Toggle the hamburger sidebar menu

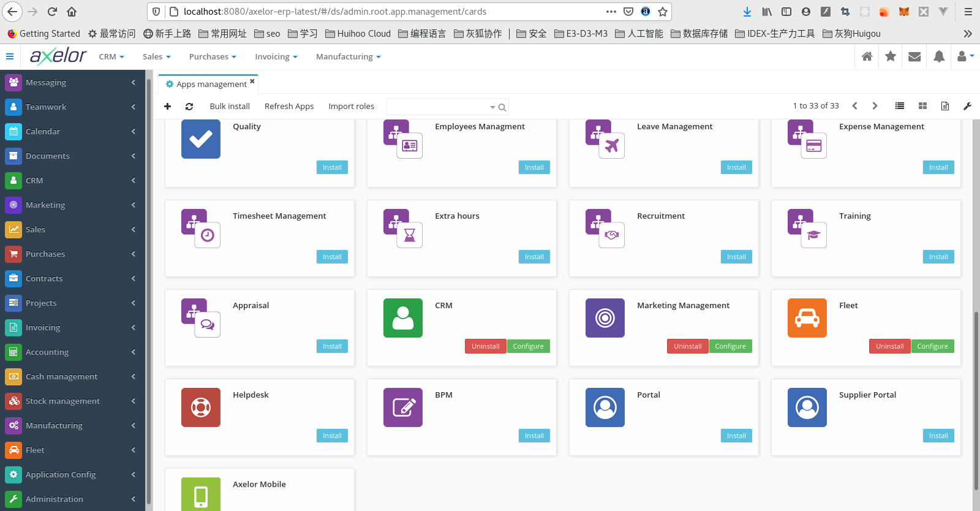click(x=10, y=56)
